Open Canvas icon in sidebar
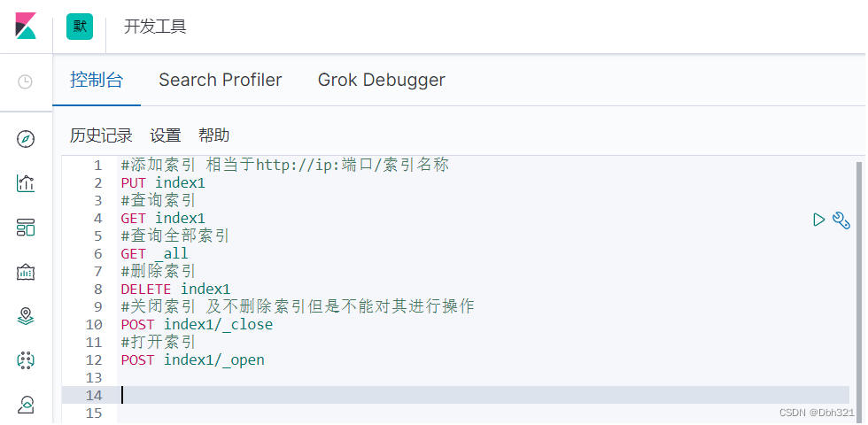Image resolution: width=868 pixels, height=425 pixels. click(x=26, y=272)
